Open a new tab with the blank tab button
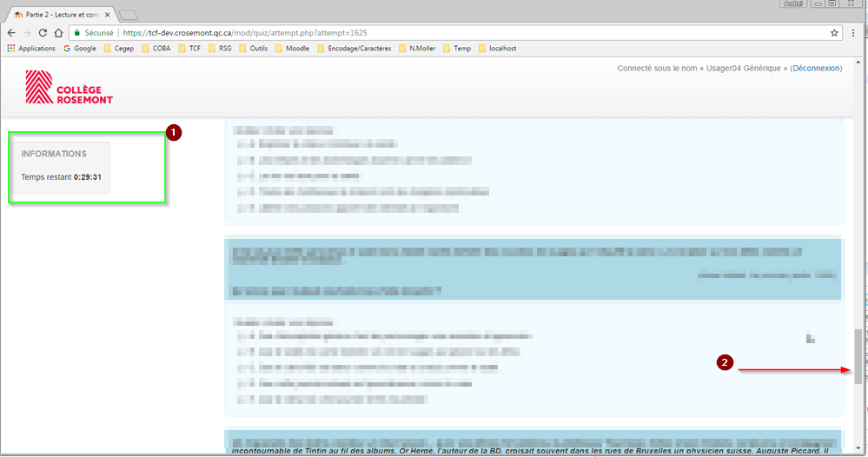Viewport: 868px width, 457px height. (128, 15)
